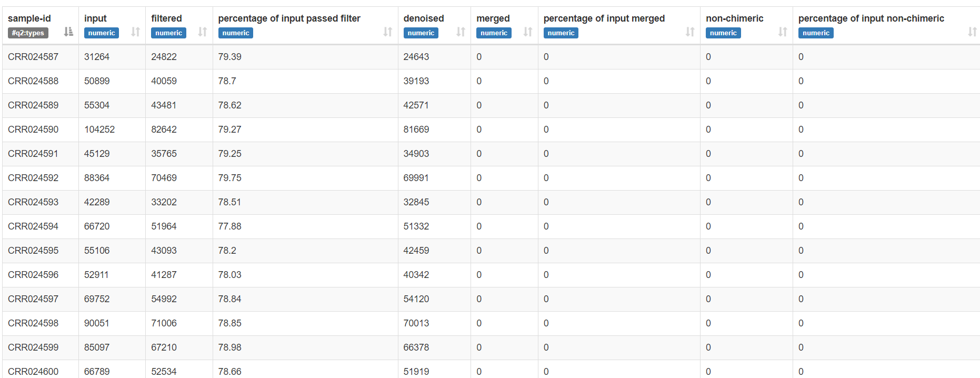Screen dimensions: 980x378
Task: Click denoised column sort arrows
Action: click(461, 32)
